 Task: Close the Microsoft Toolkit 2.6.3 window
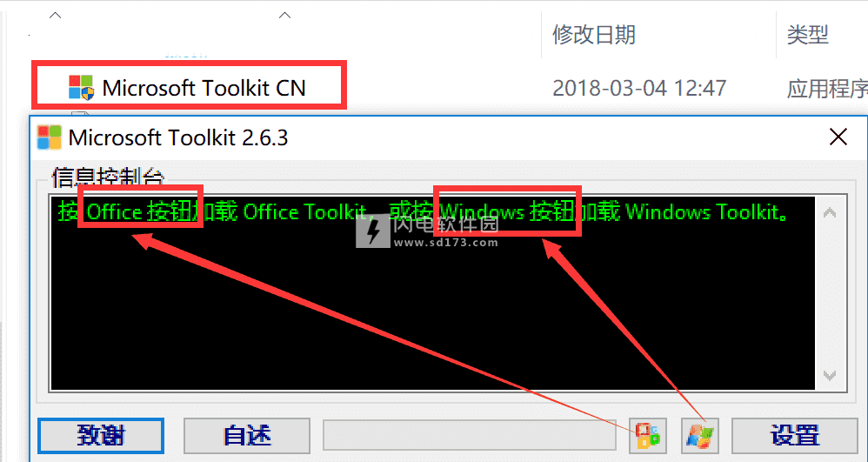838,137
